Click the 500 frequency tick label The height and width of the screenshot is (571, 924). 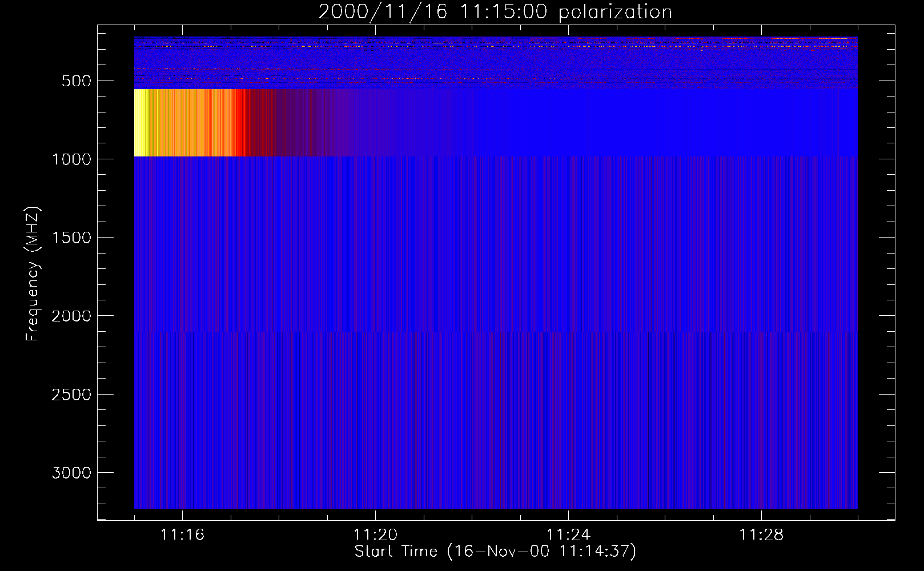tap(77, 81)
